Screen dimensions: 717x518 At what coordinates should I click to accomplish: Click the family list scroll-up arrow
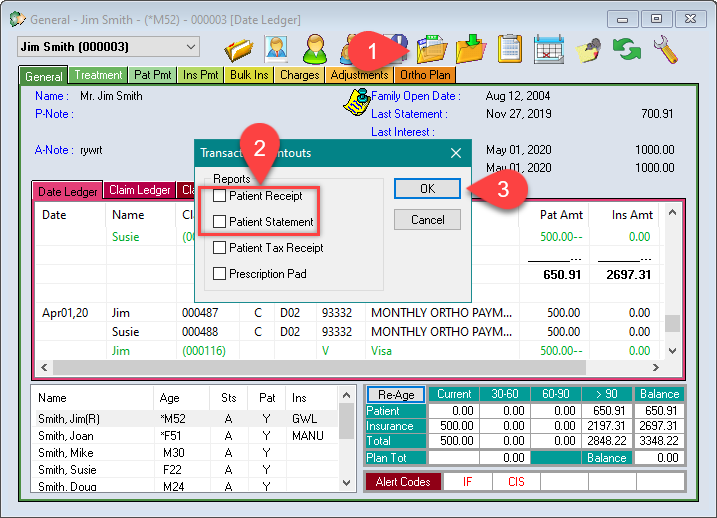(346, 395)
